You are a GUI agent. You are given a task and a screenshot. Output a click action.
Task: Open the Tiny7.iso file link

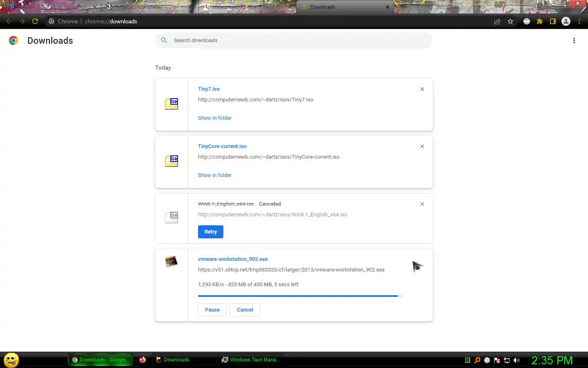click(x=209, y=89)
